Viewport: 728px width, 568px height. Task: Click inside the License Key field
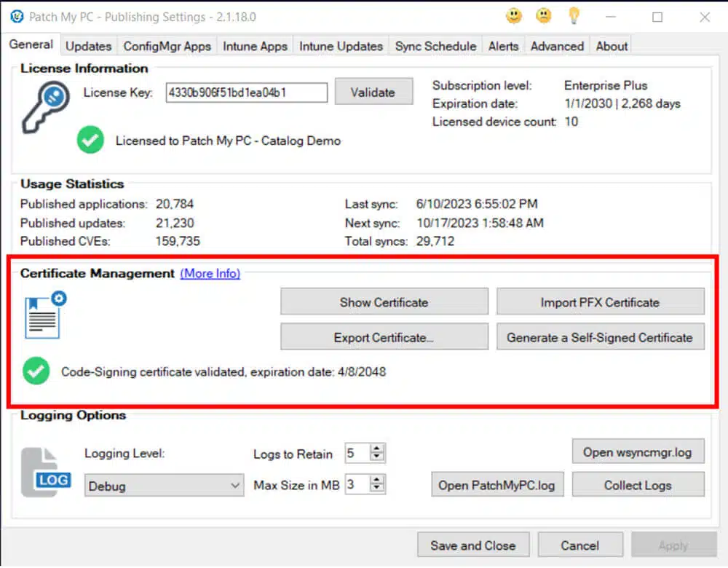[x=246, y=92]
